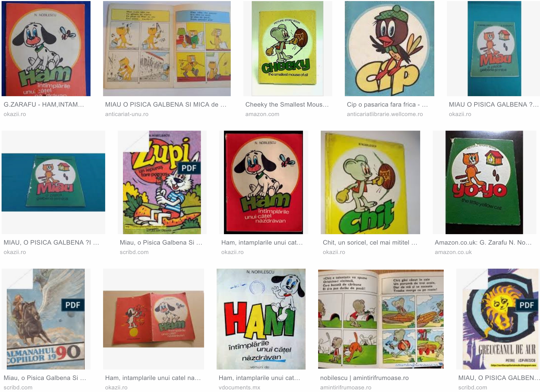Click the PDF badge on Greuceanul de Aur
The height and width of the screenshot is (392, 540).
pyautogui.click(x=527, y=305)
